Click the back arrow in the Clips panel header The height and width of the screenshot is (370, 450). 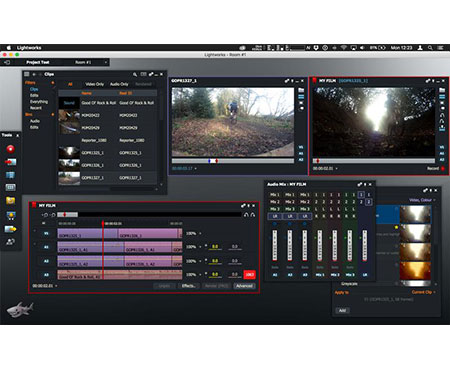click(34, 74)
